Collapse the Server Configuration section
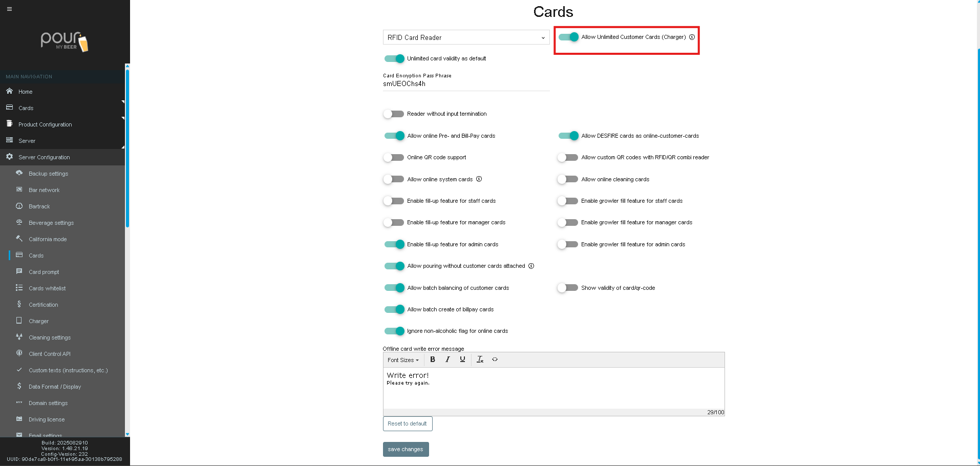The height and width of the screenshot is (466, 980). tap(44, 157)
